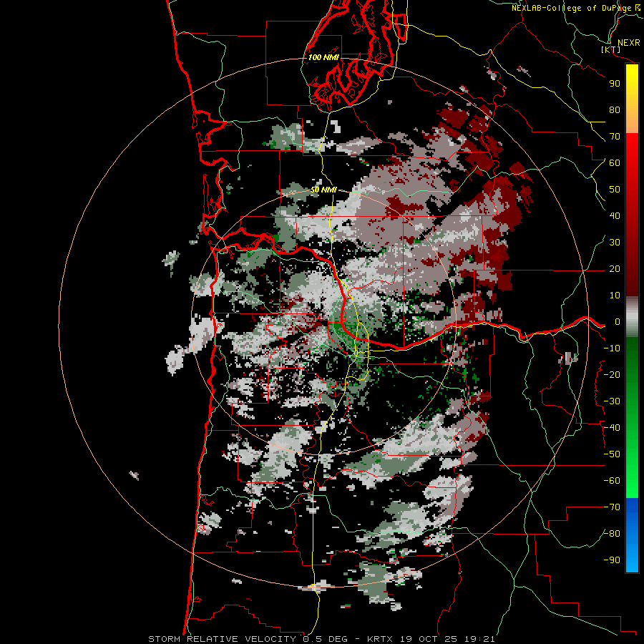Click the blue bottom segment of color bar
The image size is (644, 644).
(x=632, y=535)
